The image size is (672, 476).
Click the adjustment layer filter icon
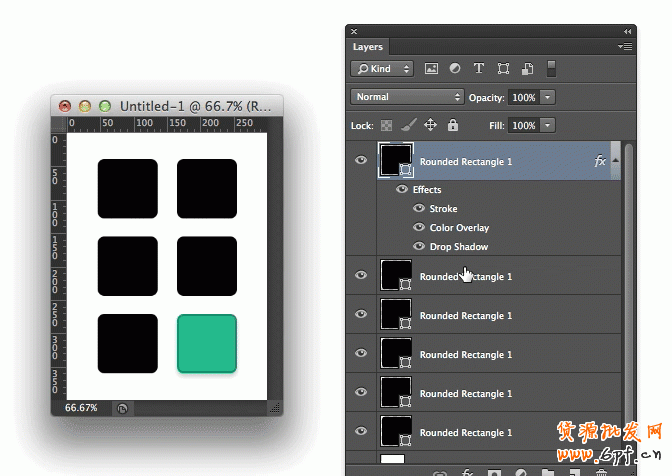(x=455, y=69)
